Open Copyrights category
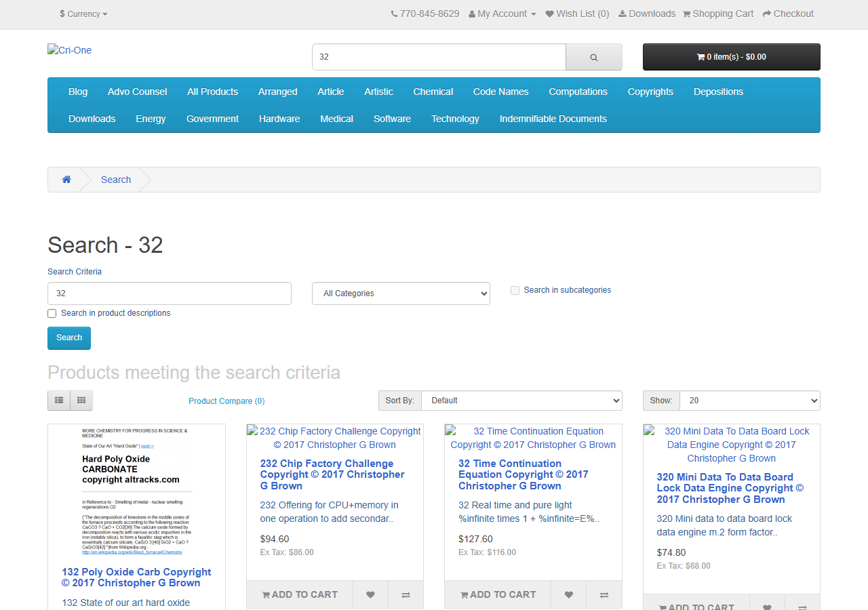 650,91
